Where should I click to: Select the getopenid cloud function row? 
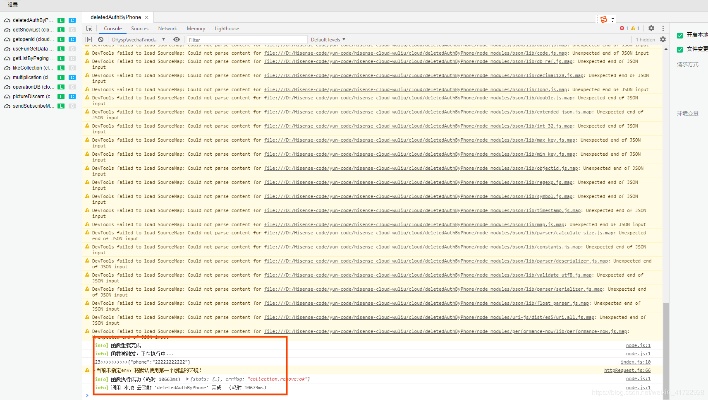click(40, 39)
